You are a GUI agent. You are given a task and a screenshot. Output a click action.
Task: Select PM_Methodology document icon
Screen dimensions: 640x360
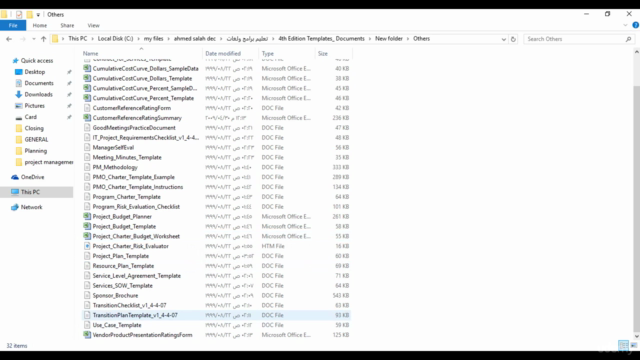click(x=87, y=167)
